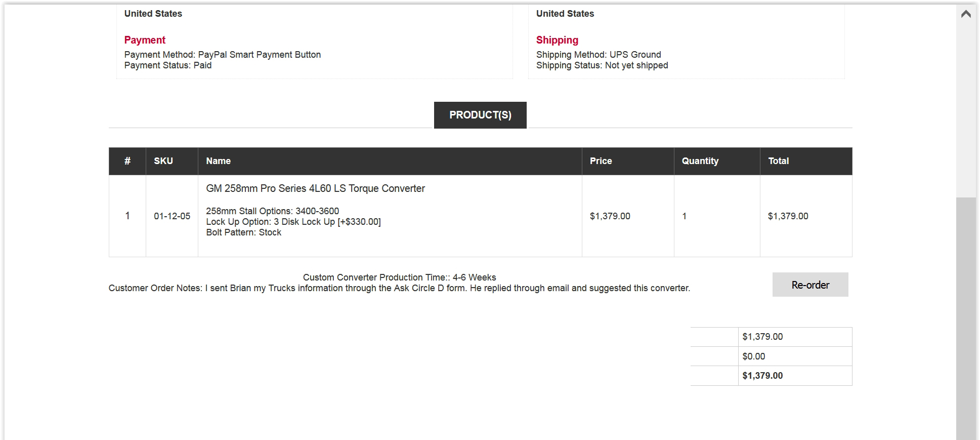The width and height of the screenshot is (980, 440).
Task: Click the Quantity column header
Action: point(700,161)
